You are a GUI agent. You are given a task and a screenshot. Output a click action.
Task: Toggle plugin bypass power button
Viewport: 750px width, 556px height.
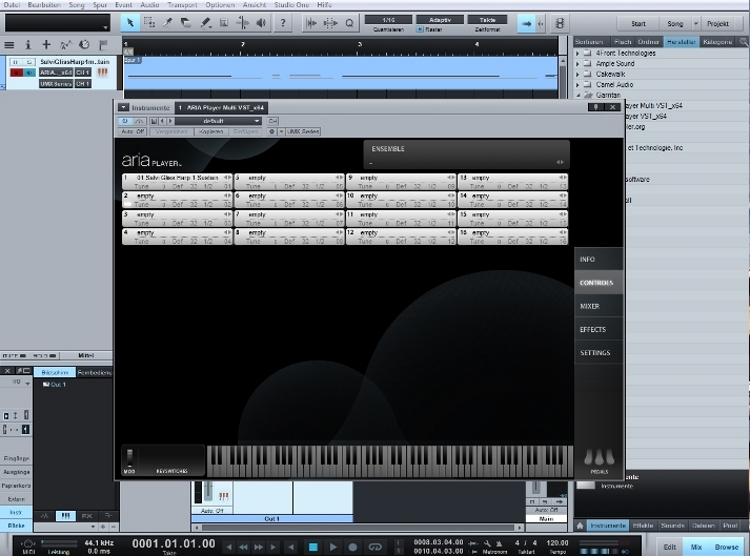125,121
